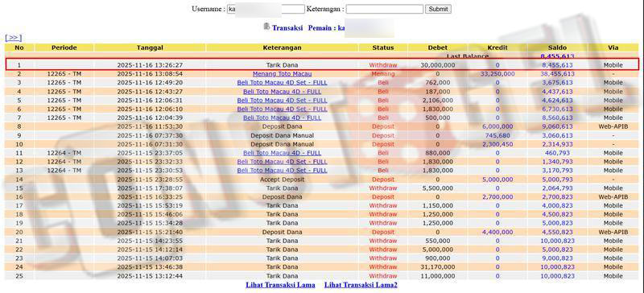Open Beli Toto Macau 4D link at 12:04:39
The height and width of the screenshot is (293, 644).
(x=283, y=118)
